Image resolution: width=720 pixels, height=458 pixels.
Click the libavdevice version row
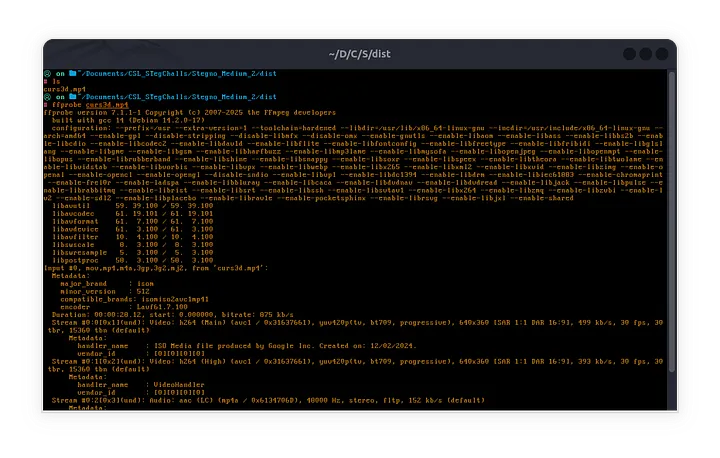pyautogui.click(x=132, y=229)
